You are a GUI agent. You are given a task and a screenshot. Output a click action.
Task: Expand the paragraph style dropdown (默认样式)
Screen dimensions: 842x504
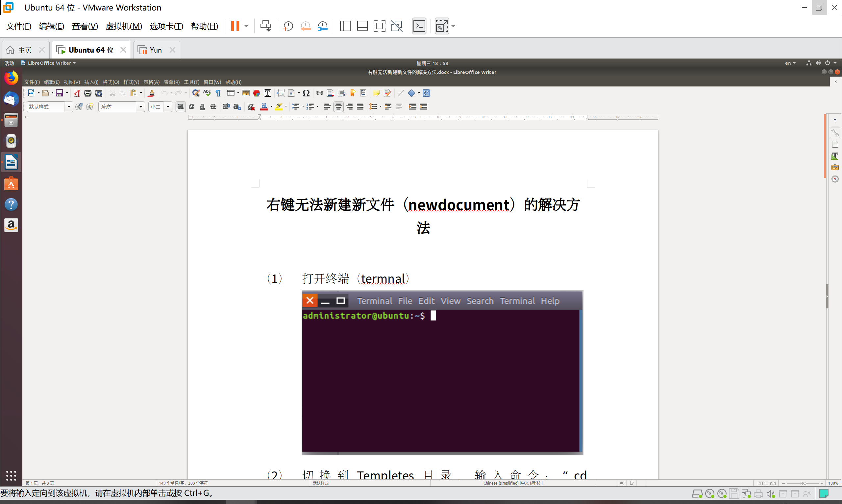tap(69, 107)
